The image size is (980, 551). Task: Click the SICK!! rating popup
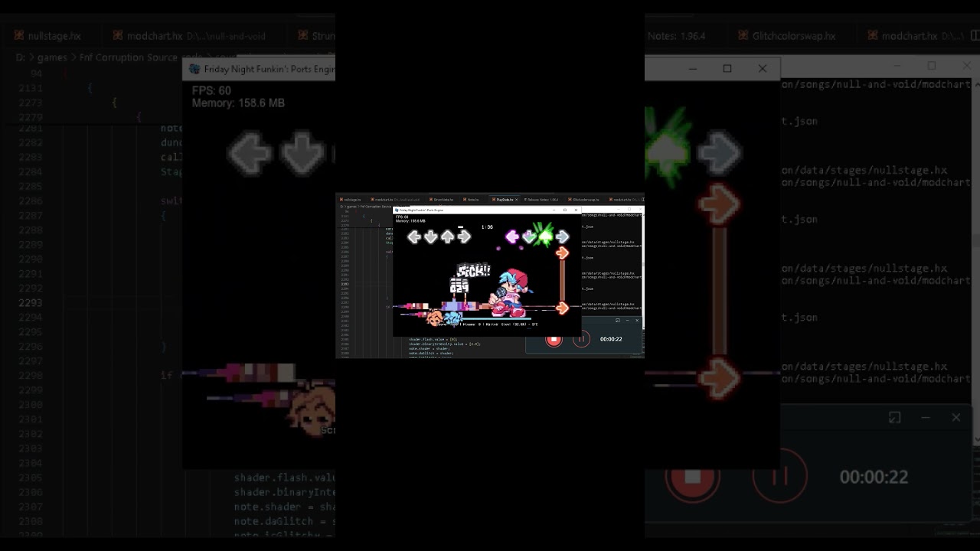473,271
